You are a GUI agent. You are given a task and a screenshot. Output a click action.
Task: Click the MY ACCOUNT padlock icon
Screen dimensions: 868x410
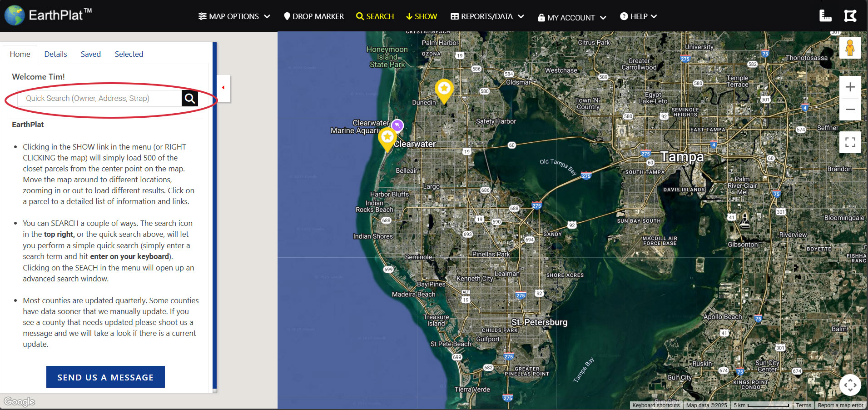pyautogui.click(x=541, y=18)
